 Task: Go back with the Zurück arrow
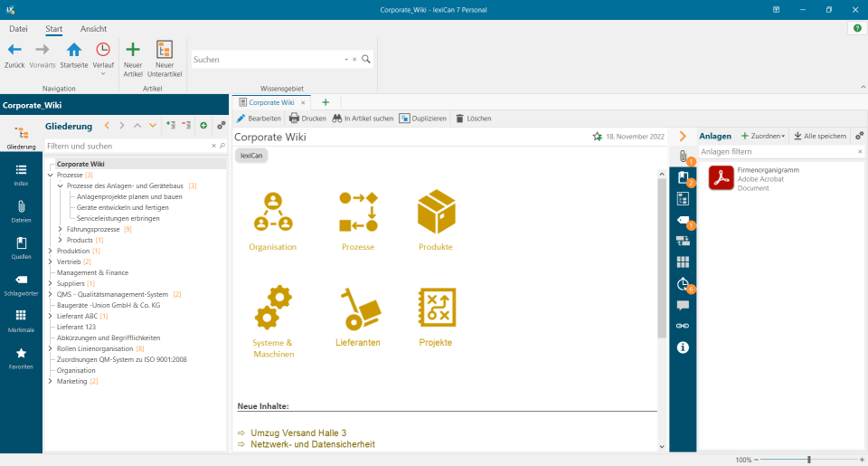tap(14, 55)
